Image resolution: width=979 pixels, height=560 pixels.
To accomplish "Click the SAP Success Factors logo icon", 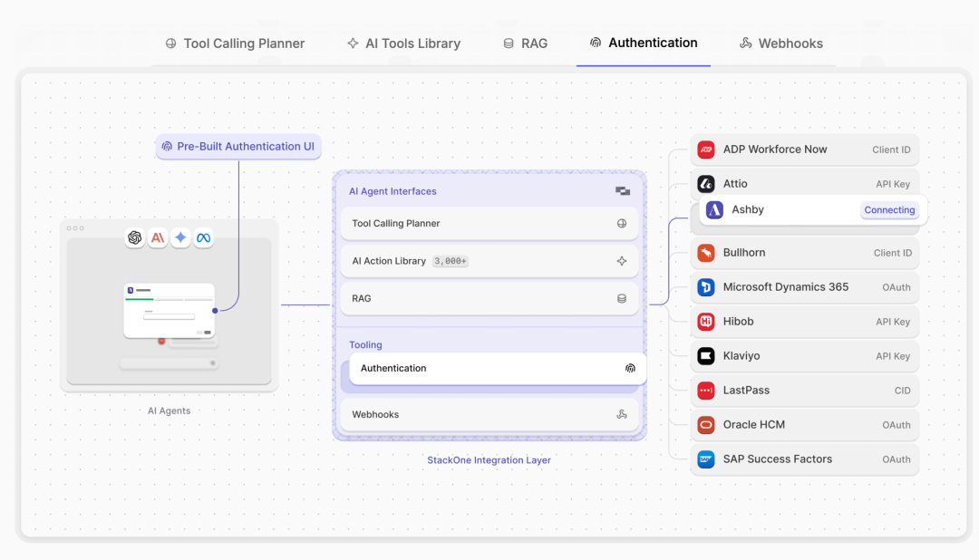I will [x=706, y=459].
